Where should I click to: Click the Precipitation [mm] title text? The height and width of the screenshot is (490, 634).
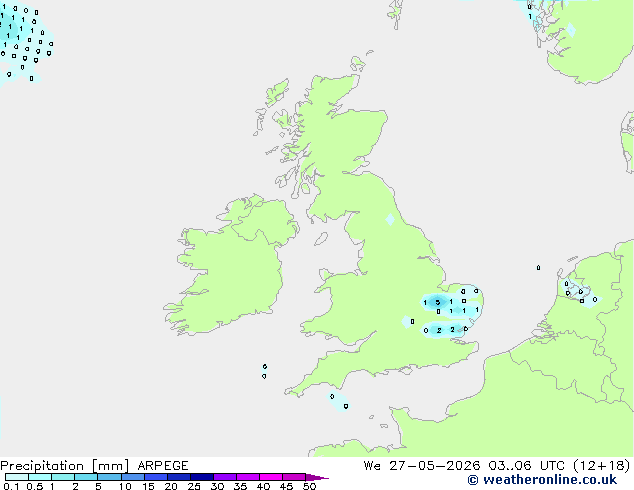65,466
